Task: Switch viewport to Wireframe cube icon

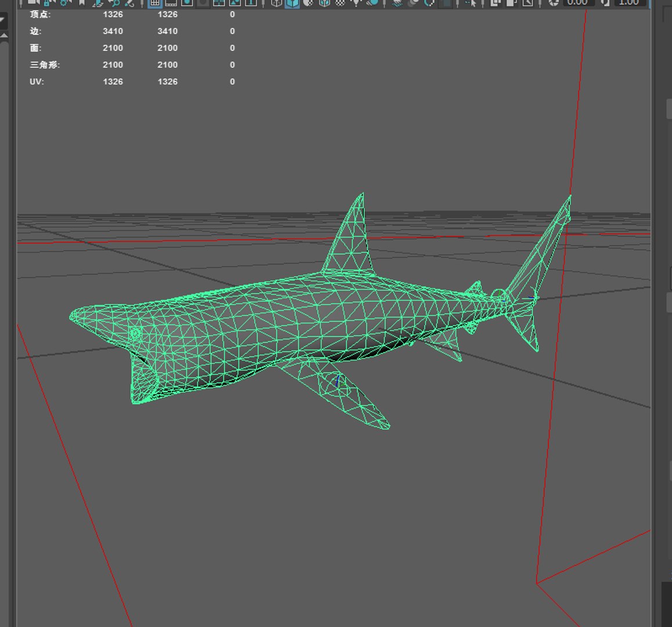Action: click(x=276, y=2)
